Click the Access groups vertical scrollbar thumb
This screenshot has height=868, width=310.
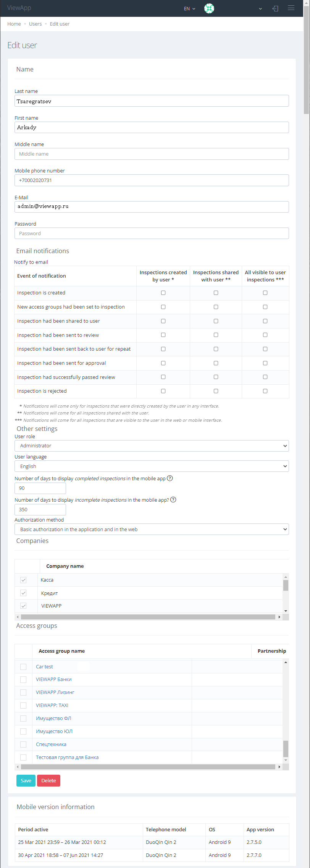click(286, 749)
